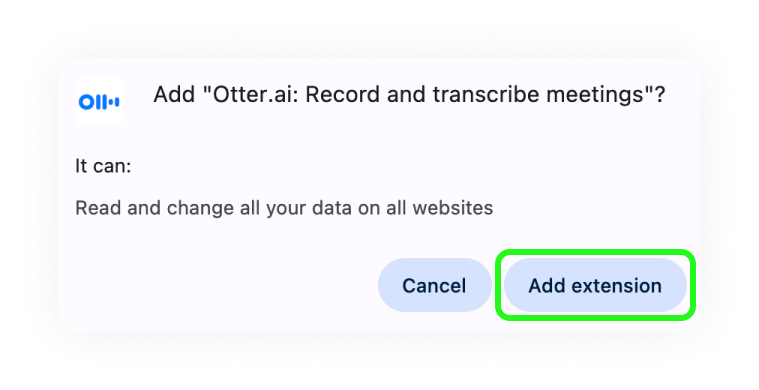Dismiss the prompt using Cancel

434,285
